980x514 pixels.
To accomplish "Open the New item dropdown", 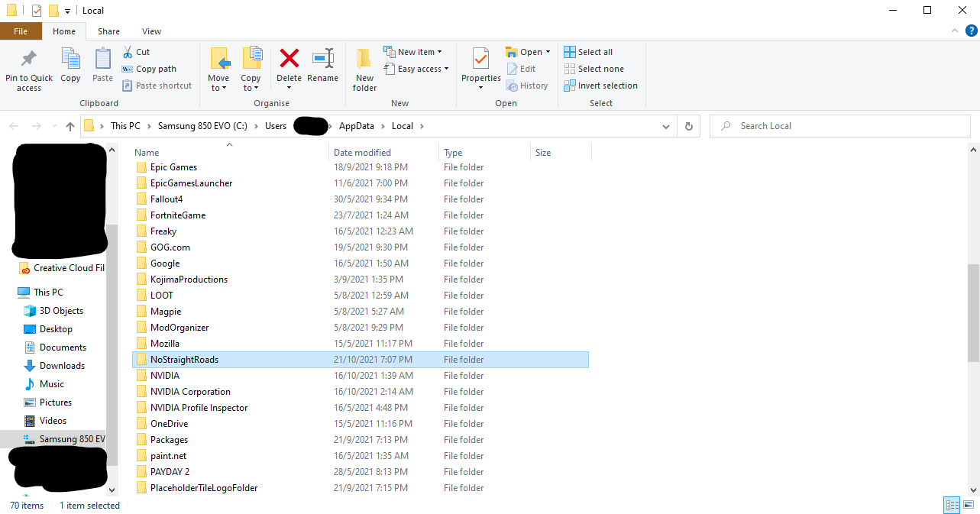I will click(x=412, y=52).
